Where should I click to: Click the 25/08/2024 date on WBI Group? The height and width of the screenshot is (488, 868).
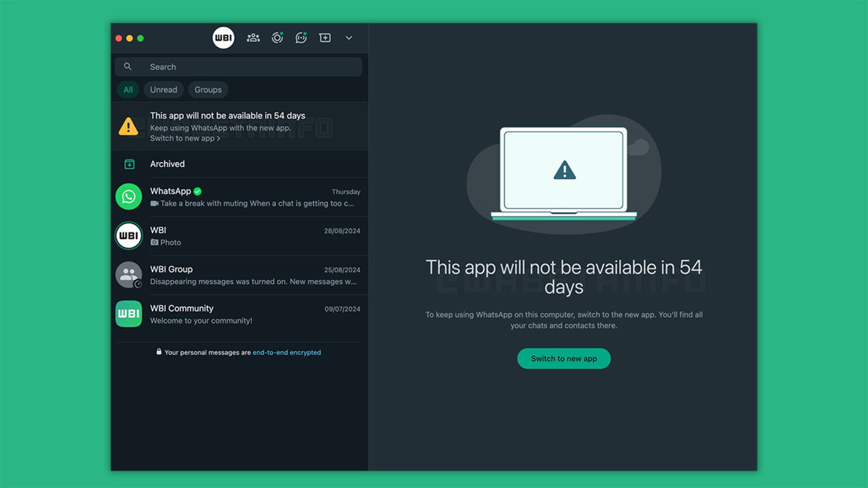click(342, 270)
